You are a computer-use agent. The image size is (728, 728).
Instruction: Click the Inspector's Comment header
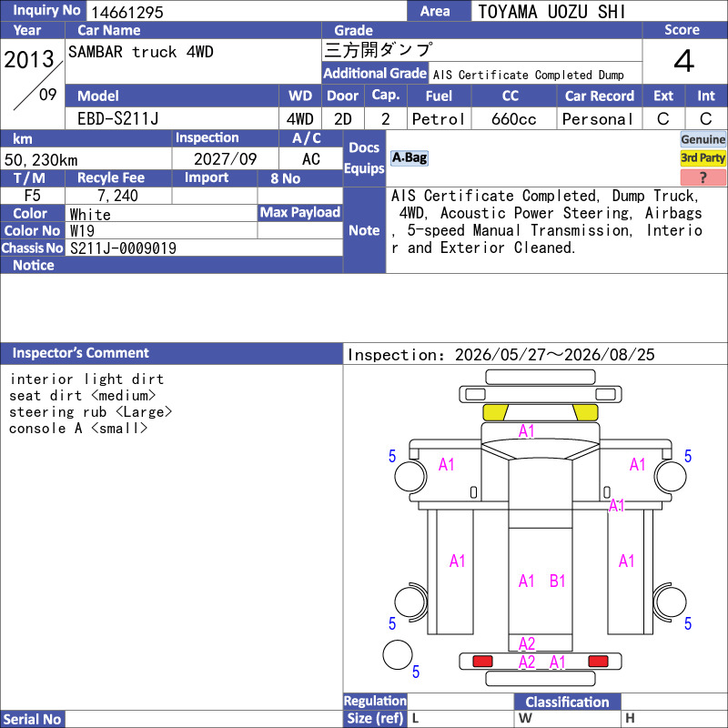pos(171,353)
